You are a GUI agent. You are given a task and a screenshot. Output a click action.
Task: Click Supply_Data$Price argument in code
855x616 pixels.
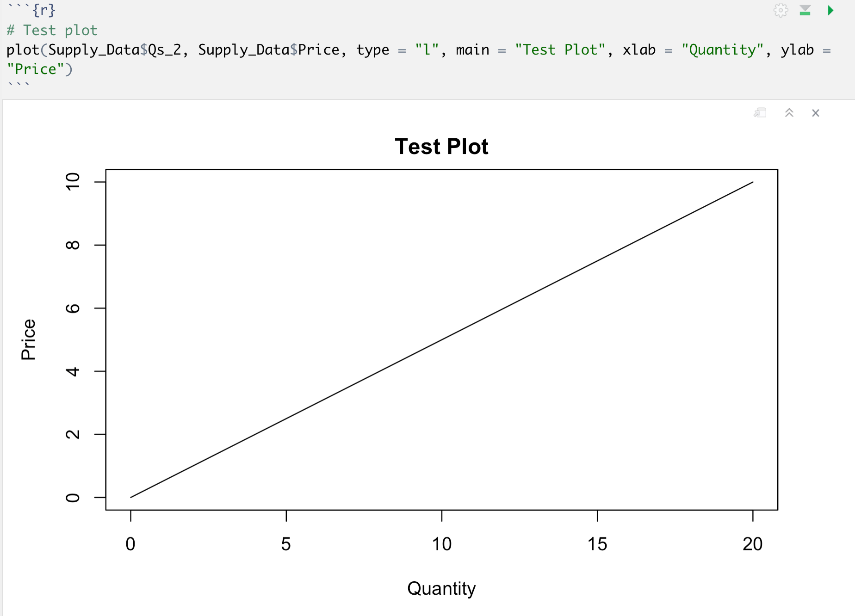[x=269, y=50]
